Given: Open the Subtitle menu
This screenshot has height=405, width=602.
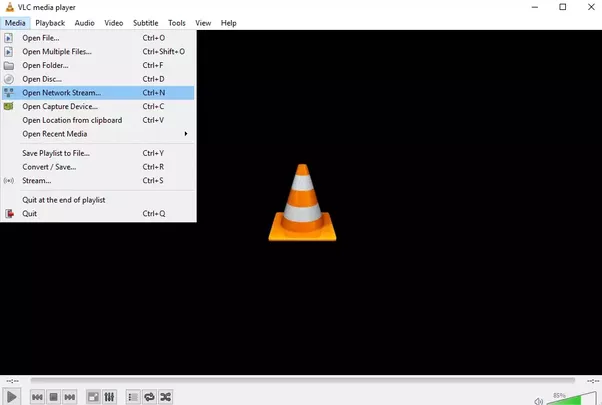Looking at the screenshot, I should 146,23.
